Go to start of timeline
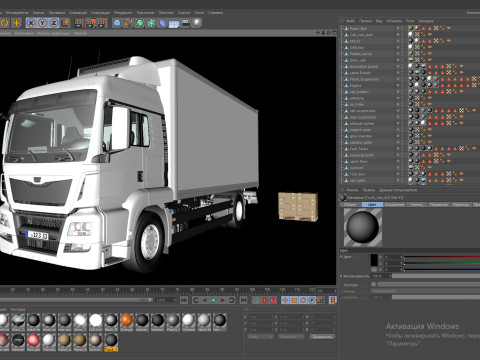The width and height of the screenshot is (480, 360). [x=184, y=300]
